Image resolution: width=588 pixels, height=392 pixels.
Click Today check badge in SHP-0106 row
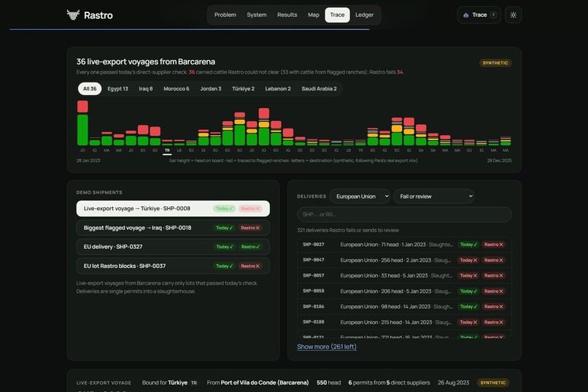coord(468,307)
